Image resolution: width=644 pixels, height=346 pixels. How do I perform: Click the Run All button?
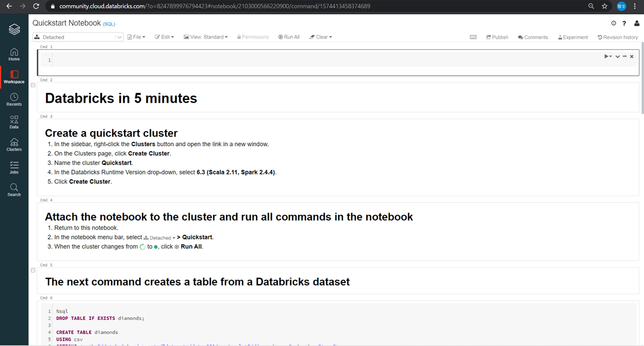289,37
